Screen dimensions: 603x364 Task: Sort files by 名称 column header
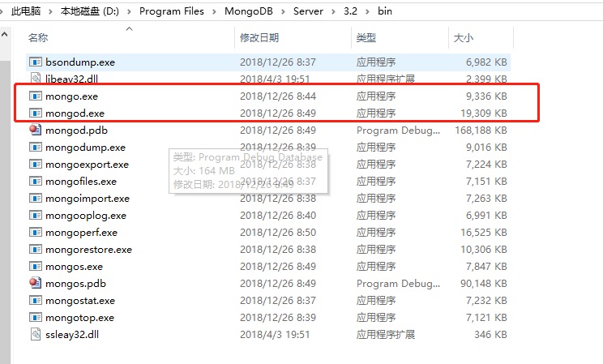point(38,38)
